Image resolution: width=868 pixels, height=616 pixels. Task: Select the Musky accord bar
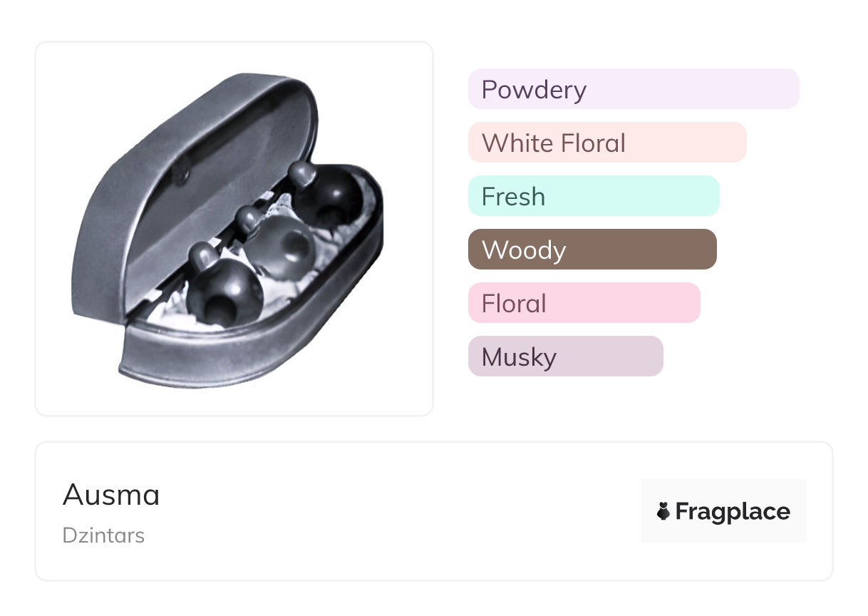coord(565,356)
